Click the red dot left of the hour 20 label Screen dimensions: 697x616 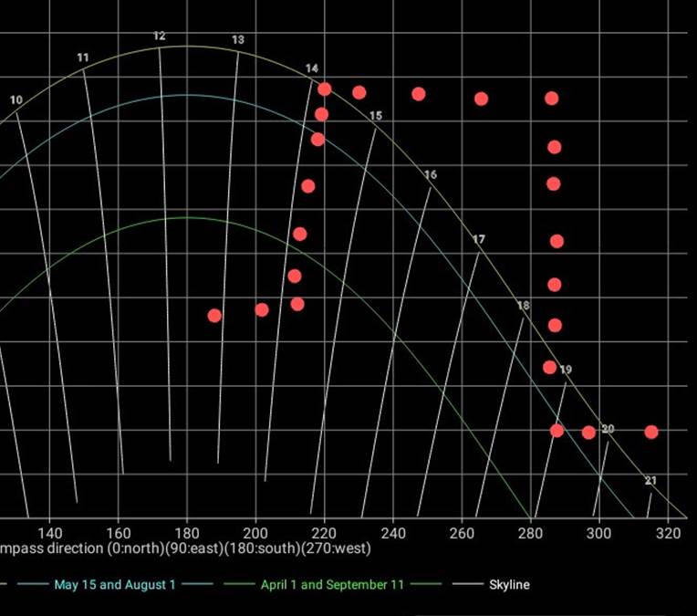[x=588, y=433]
